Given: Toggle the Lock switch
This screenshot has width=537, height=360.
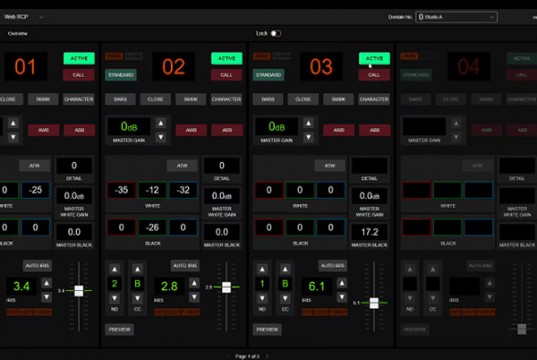Looking at the screenshot, I should tap(276, 33).
